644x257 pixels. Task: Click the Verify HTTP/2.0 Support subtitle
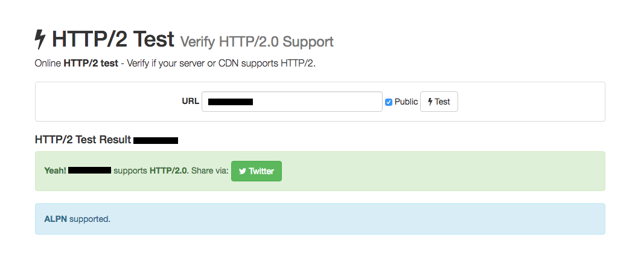pyautogui.click(x=257, y=42)
